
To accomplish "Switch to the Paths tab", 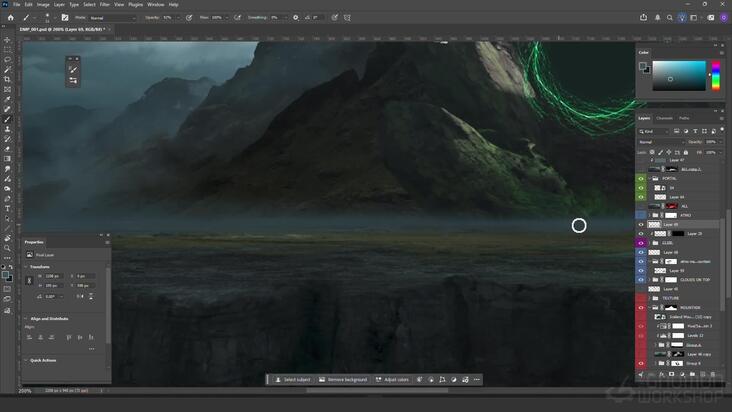I will click(684, 119).
